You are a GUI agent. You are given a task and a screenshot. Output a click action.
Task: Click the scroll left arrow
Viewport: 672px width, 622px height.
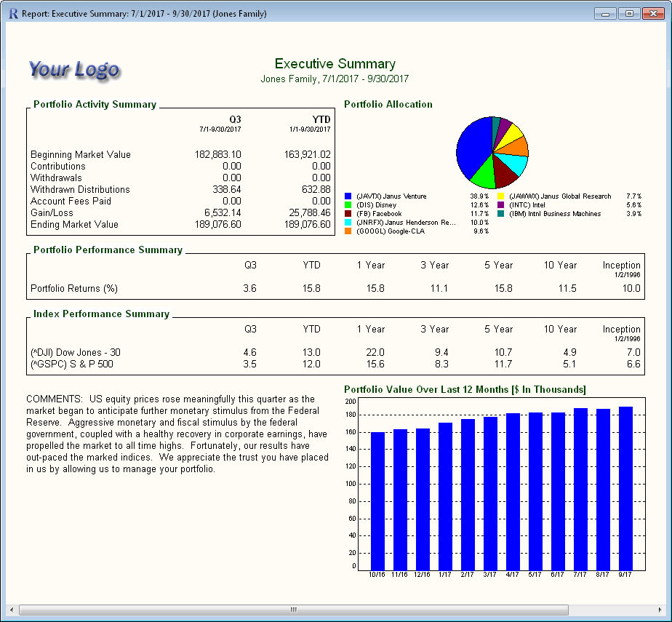coord(12,610)
